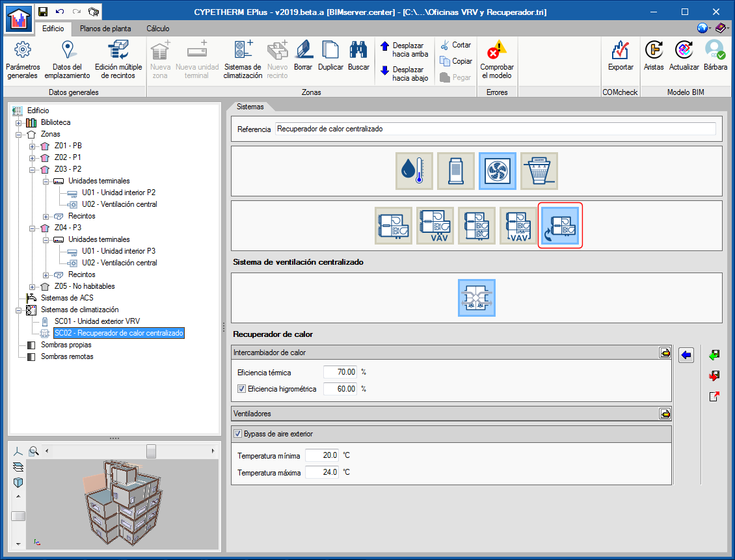The height and width of the screenshot is (560, 735).
Task: Toggle Bypass de aire exterior checkbox
Action: click(x=237, y=433)
